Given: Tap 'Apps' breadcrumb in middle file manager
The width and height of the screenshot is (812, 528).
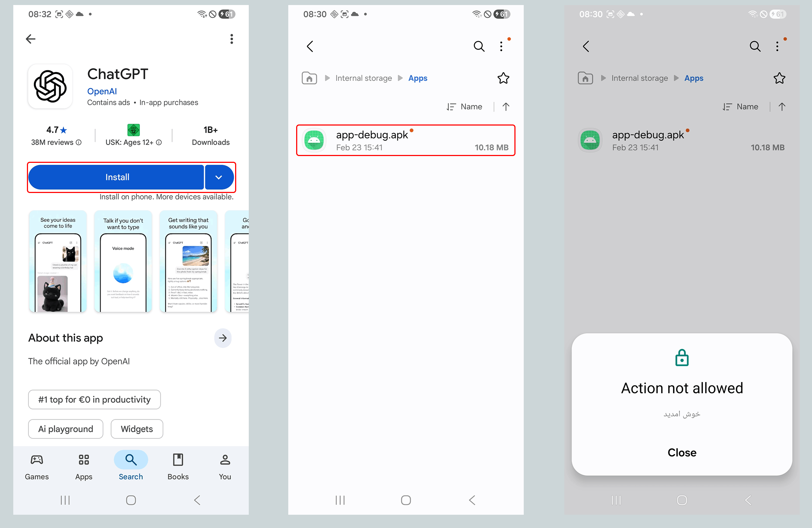Looking at the screenshot, I should [x=418, y=78].
